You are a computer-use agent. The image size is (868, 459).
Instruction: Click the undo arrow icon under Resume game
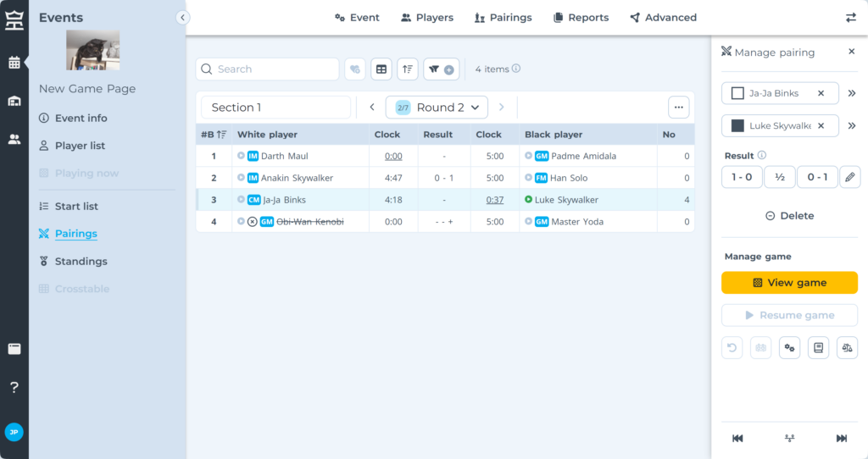pyautogui.click(x=732, y=348)
